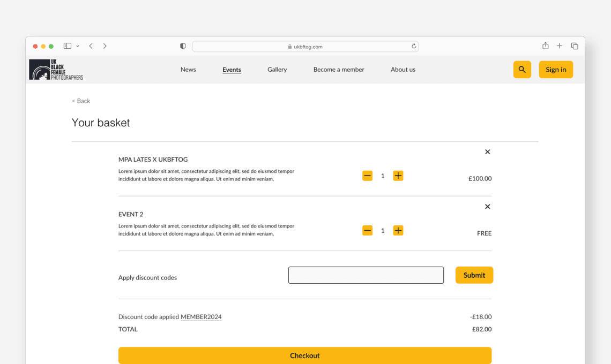This screenshot has width=611, height=364.
Task: Reload the page from address bar
Action: pyautogui.click(x=414, y=46)
